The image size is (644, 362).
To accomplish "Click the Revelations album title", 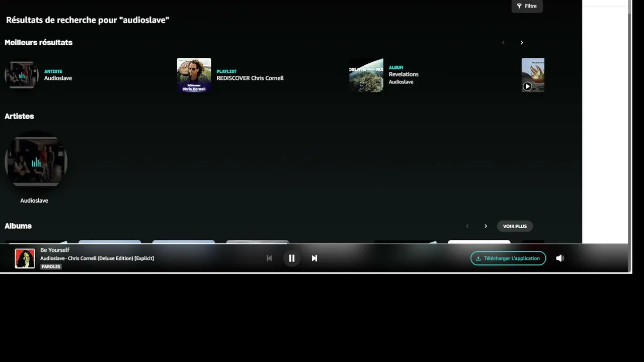I will point(404,74).
